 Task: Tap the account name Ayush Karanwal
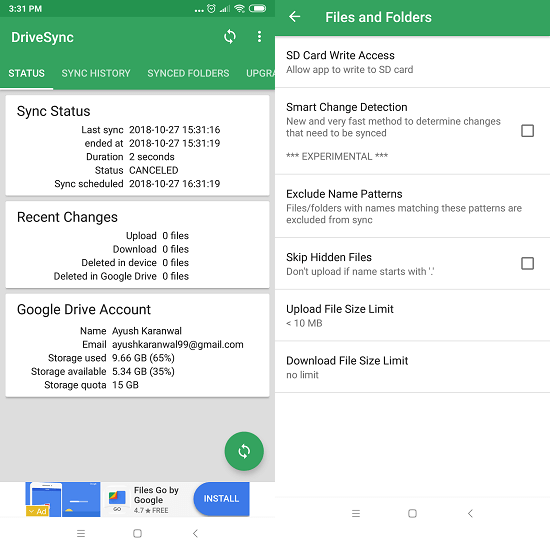click(x=147, y=331)
